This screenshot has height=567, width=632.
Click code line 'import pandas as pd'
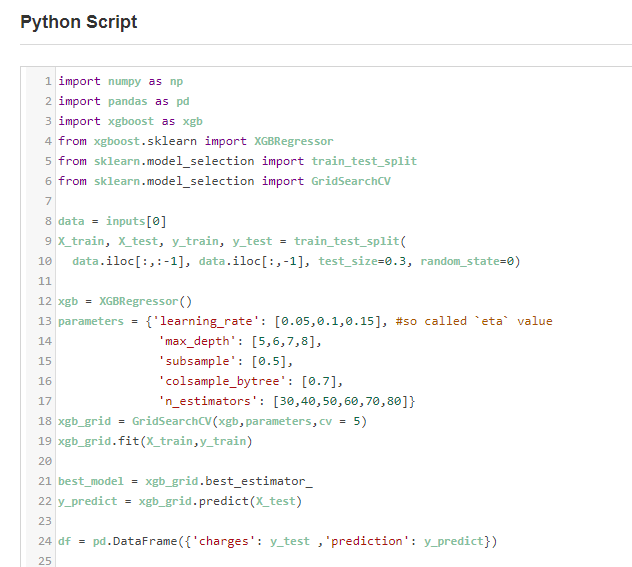pyautogui.click(x=124, y=101)
